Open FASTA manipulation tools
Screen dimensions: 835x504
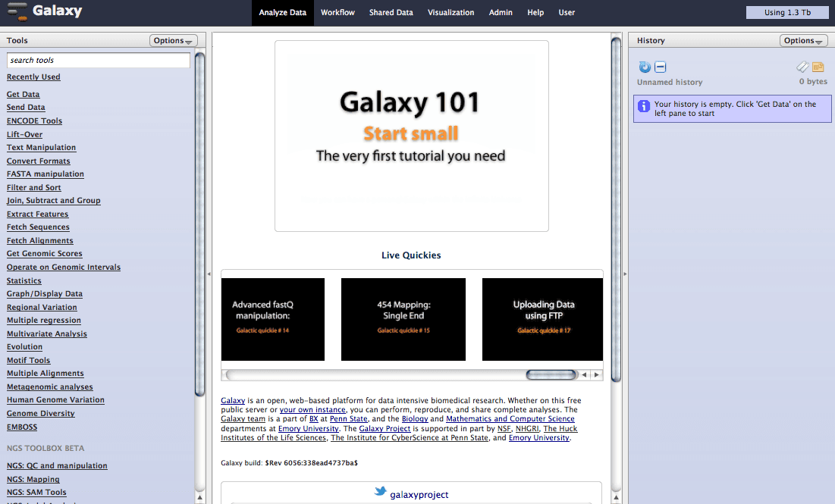(x=46, y=174)
